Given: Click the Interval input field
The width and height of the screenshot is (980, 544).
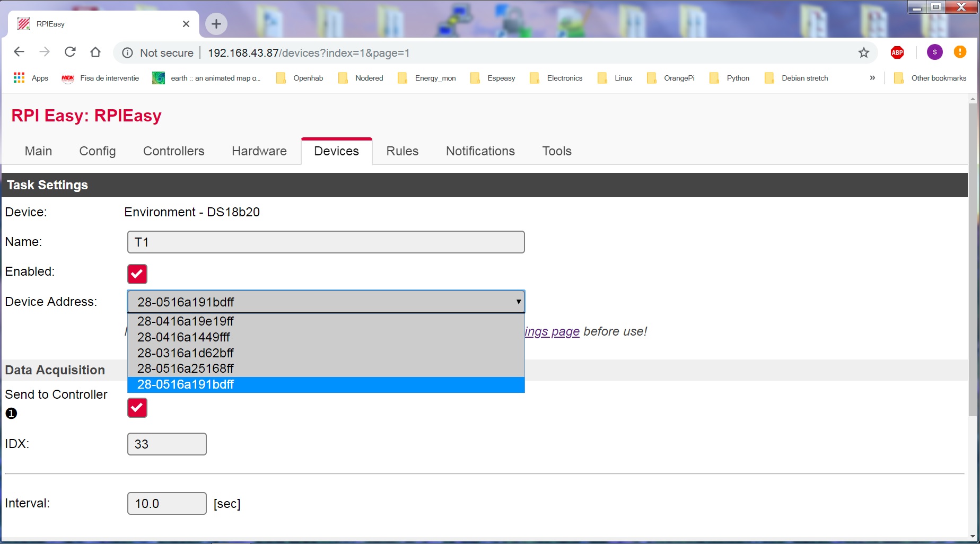Looking at the screenshot, I should pyautogui.click(x=167, y=503).
